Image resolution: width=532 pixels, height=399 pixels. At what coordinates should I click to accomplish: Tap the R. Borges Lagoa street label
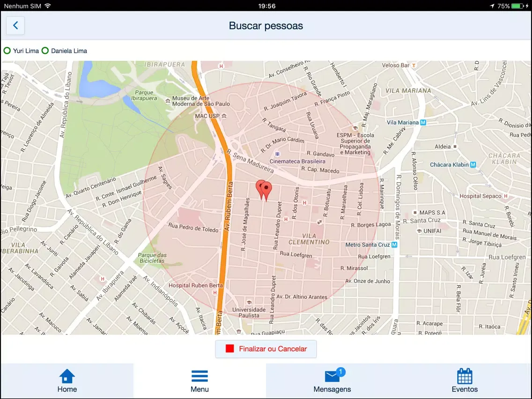click(x=371, y=225)
